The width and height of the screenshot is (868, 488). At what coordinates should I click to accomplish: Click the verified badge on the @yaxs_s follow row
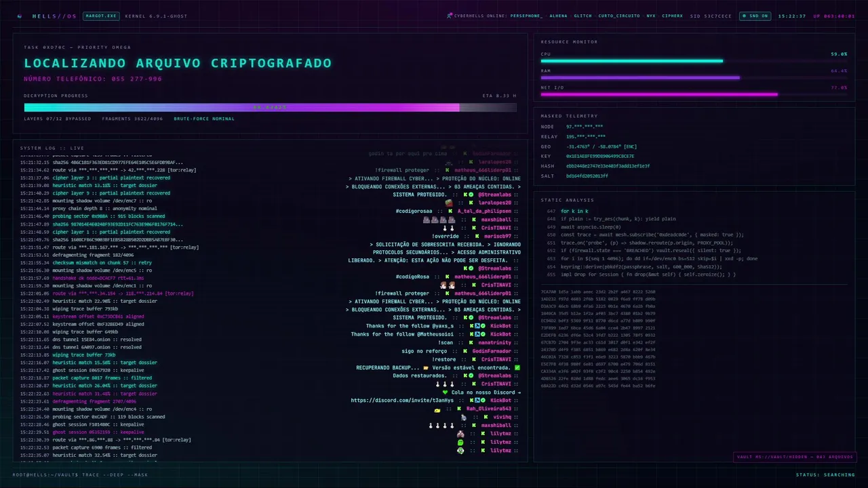pyautogui.click(x=484, y=326)
